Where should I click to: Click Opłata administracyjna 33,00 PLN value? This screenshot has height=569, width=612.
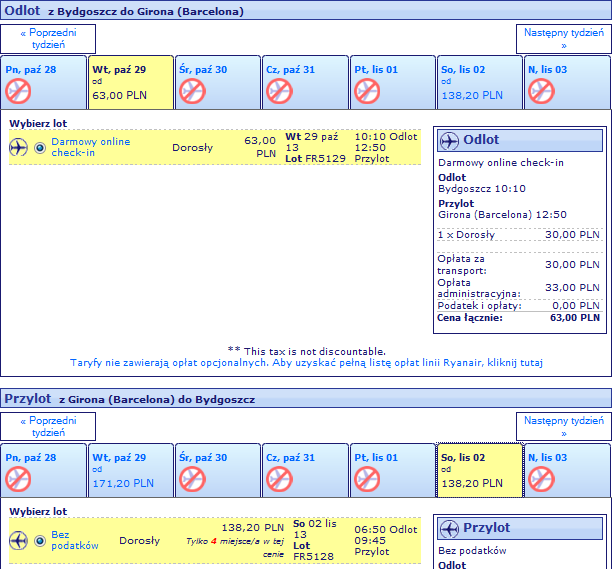click(x=572, y=288)
